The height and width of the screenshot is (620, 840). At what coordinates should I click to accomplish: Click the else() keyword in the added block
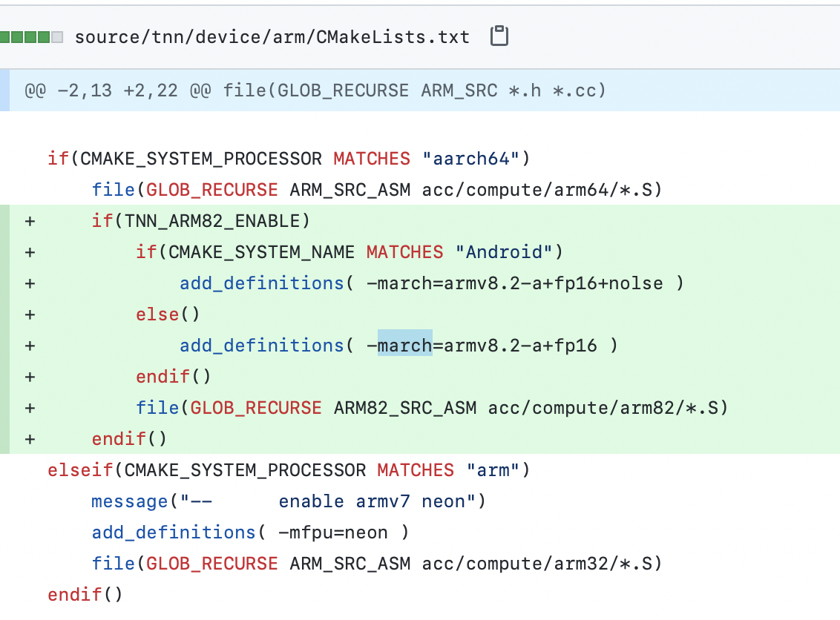tap(157, 314)
